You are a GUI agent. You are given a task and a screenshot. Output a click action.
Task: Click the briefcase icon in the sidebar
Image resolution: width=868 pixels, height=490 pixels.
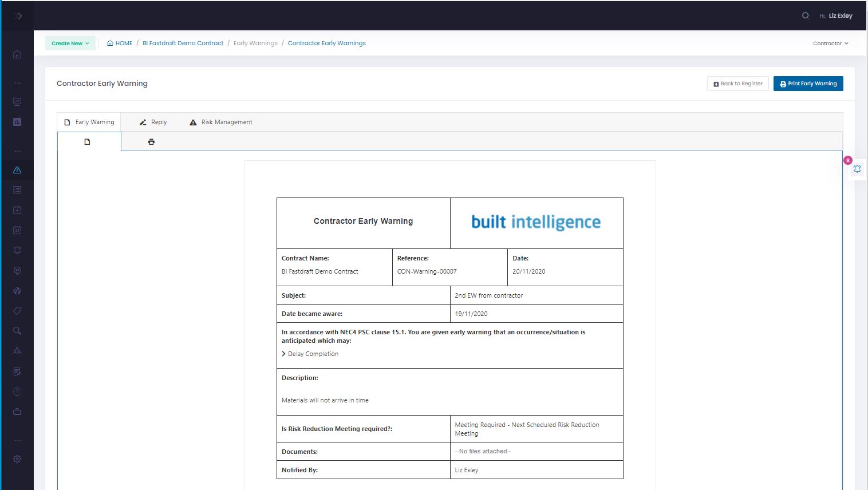tap(17, 411)
